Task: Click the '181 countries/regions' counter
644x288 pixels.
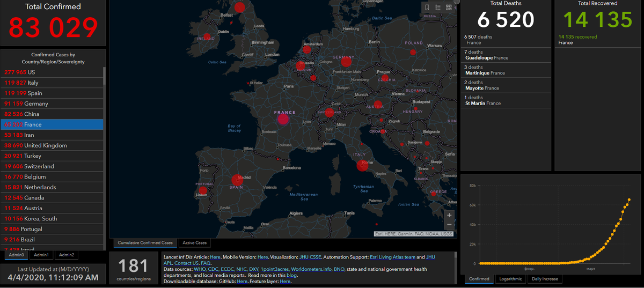Action: click(x=133, y=269)
